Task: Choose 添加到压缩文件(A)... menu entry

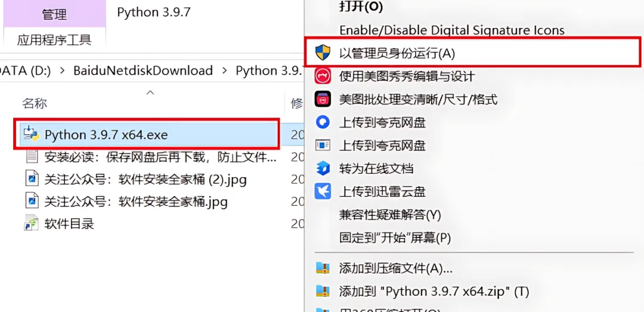Action: pyautogui.click(x=395, y=269)
